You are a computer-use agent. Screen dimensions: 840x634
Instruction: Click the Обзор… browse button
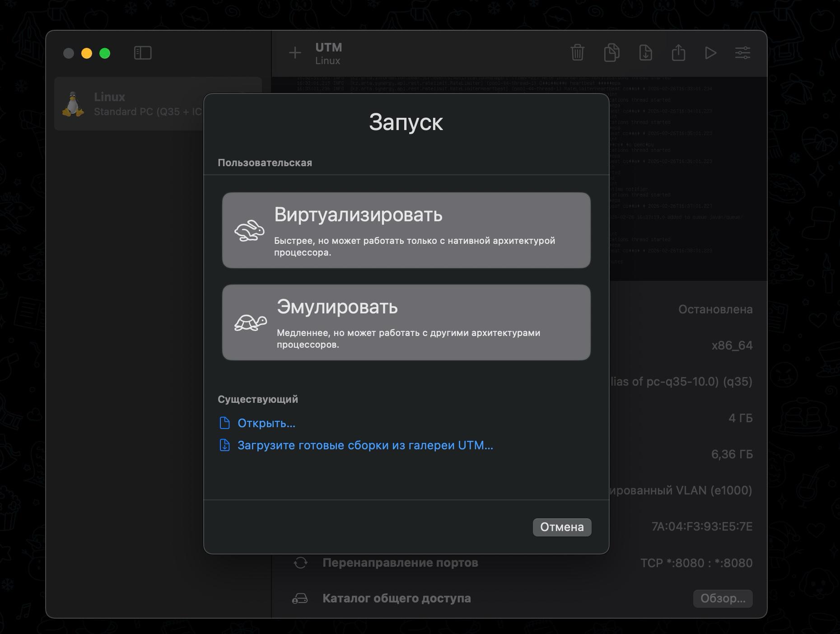tap(723, 598)
